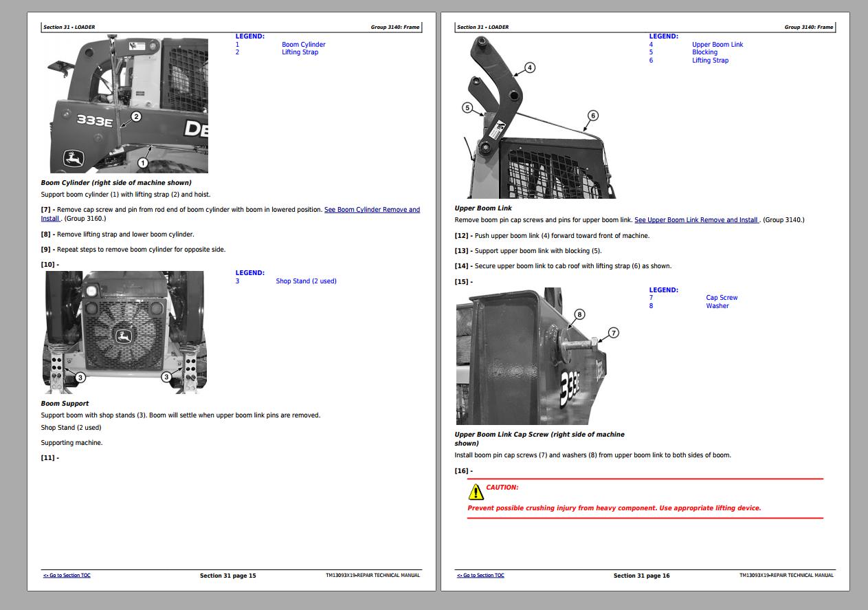868x610 pixels.
Task: Open See Boom Cylinder Remove and Install link
Action: point(372,210)
